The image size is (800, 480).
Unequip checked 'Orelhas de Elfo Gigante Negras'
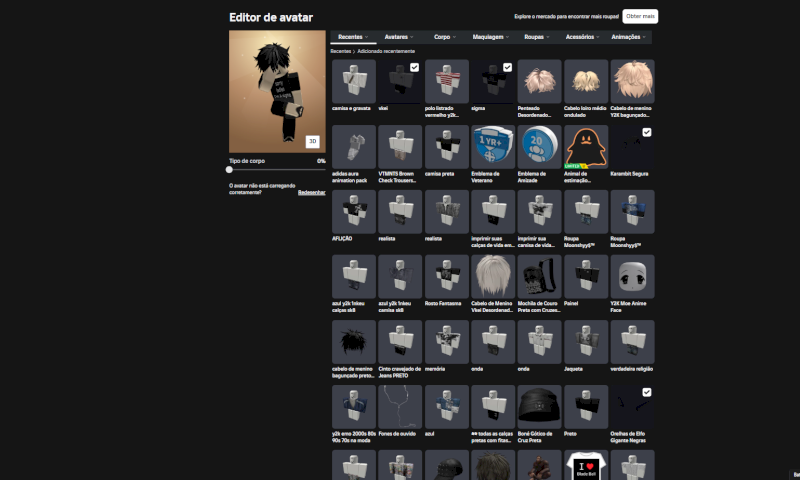pyautogui.click(x=646, y=392)
